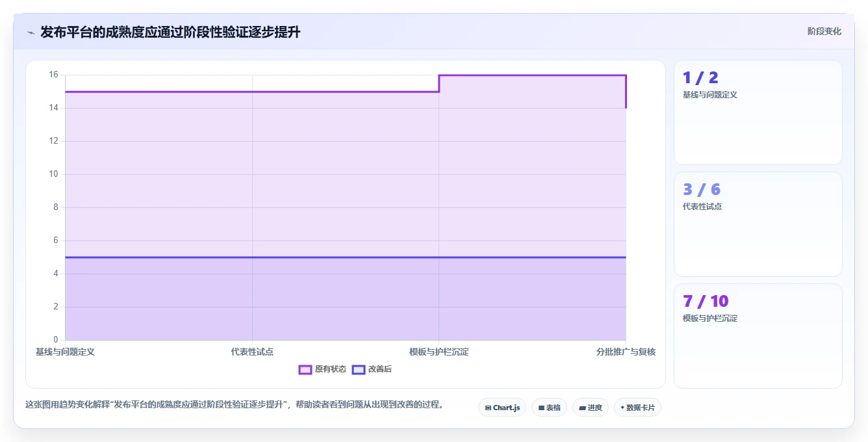Click the y-axis value 8
Image resolution: width=868 pixels, height=442 pixels.
pyautogui.click(x=56, y=207)
